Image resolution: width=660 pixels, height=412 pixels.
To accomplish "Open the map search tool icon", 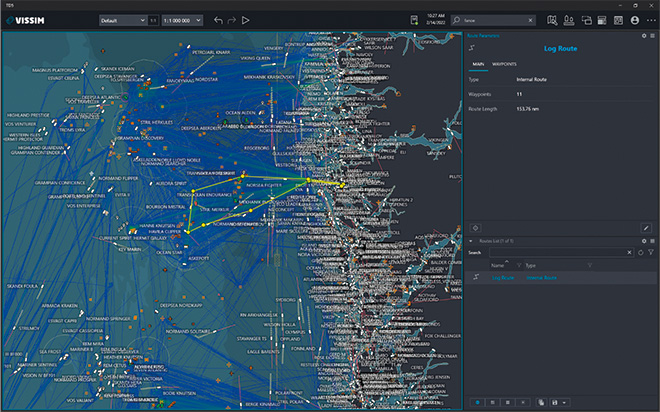I will (552, 20).
